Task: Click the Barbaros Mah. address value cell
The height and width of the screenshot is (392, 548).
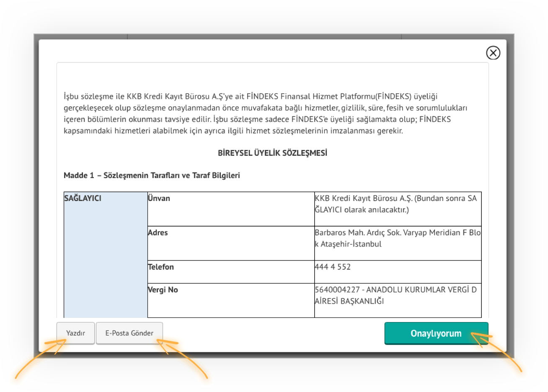Action: pyautogui.click(x=398, y=243)
